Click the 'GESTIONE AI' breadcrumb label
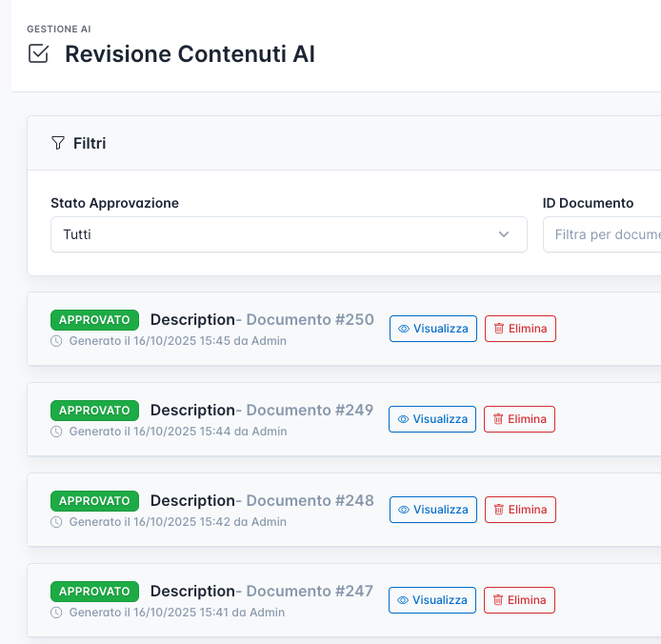The height and width of the screenshot is (644, 661). 59,30
